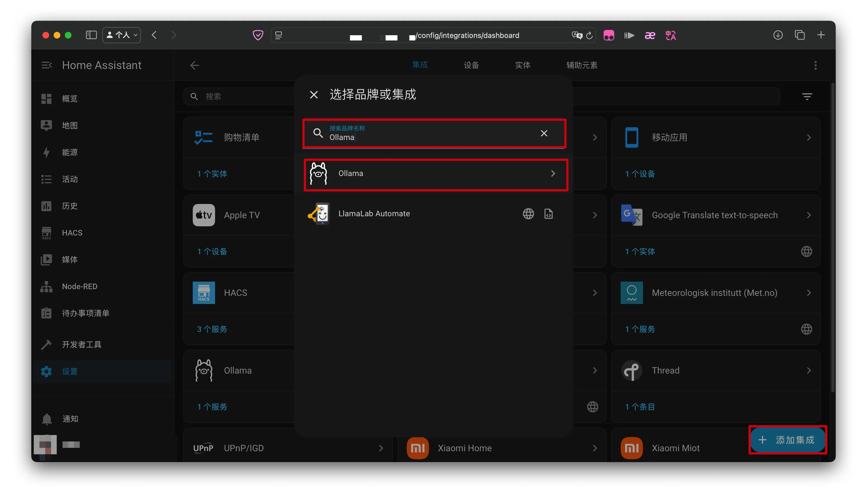Click the filter icon beside the search bar
This screenshot has width=867, height=504.
pyautogui.click(x=807, y=96)
